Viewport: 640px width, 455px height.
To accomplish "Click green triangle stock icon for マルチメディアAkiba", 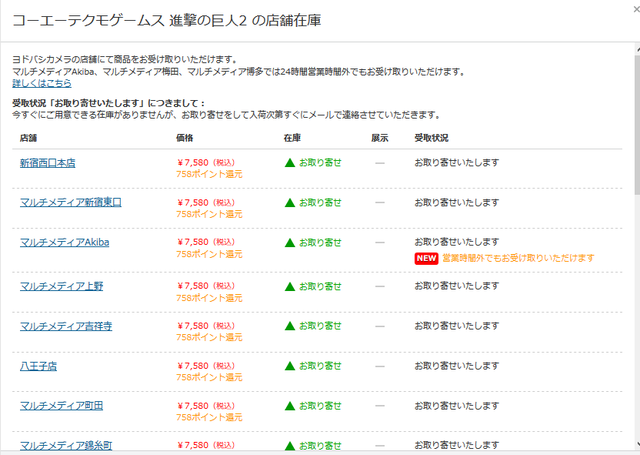I will tap(290, 243).
